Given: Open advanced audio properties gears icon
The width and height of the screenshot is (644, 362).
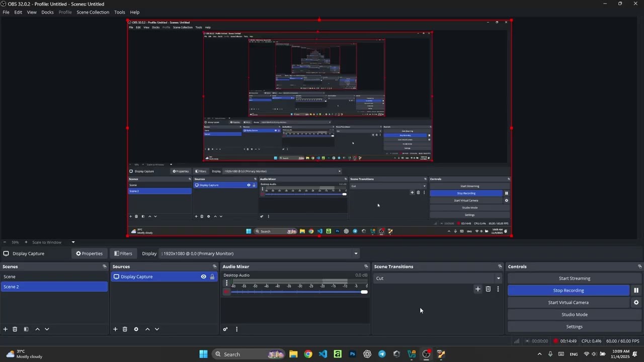Looking at the screenshot, I should coord(225,329).
